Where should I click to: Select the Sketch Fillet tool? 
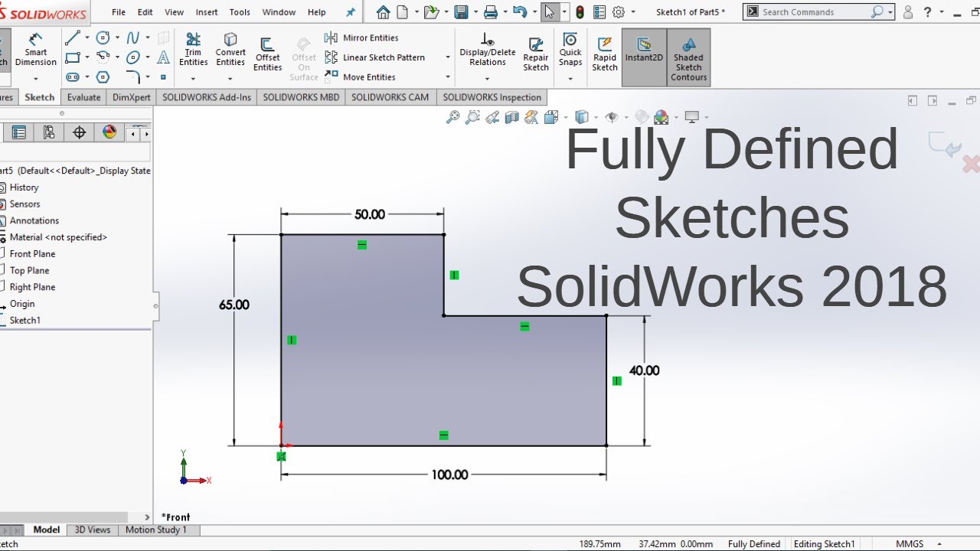tap(133, 77)
